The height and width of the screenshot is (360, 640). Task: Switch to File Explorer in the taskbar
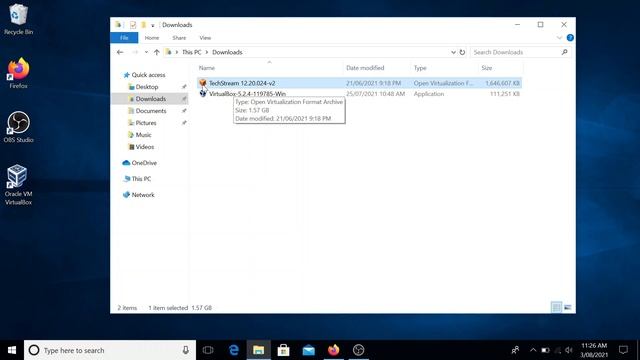pyautogui.click(x=258, y=350)
